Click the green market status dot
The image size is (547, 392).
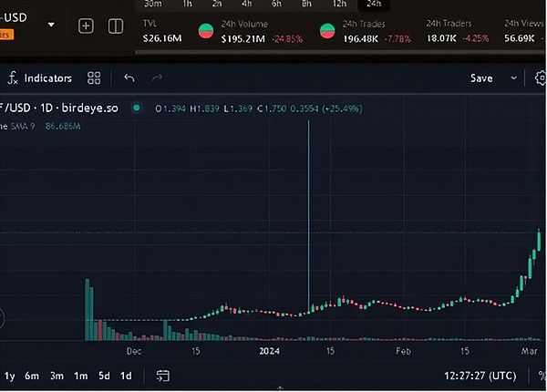pos(136,108)
